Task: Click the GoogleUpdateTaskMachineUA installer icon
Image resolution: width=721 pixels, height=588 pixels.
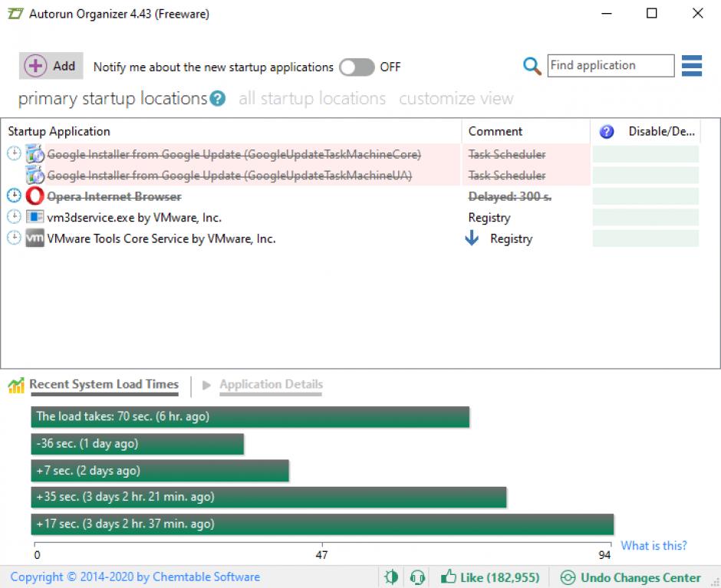Action: pyautogui.click(x=35, y=175)
